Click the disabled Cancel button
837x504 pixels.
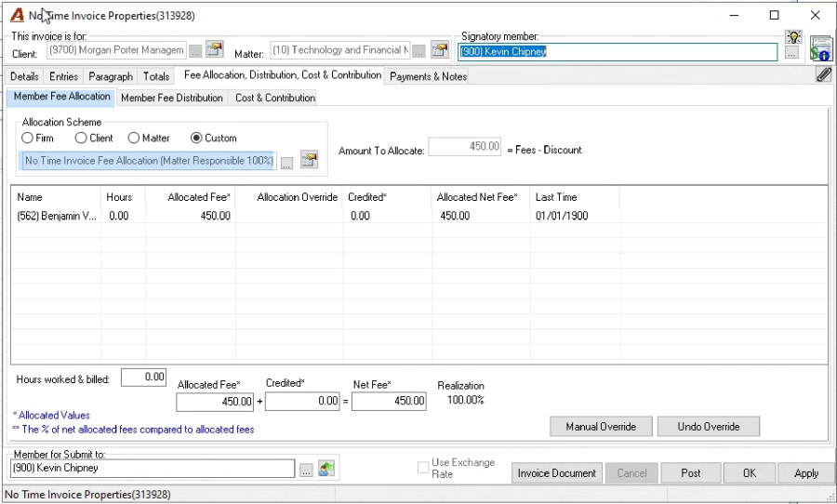click(631, 473)
